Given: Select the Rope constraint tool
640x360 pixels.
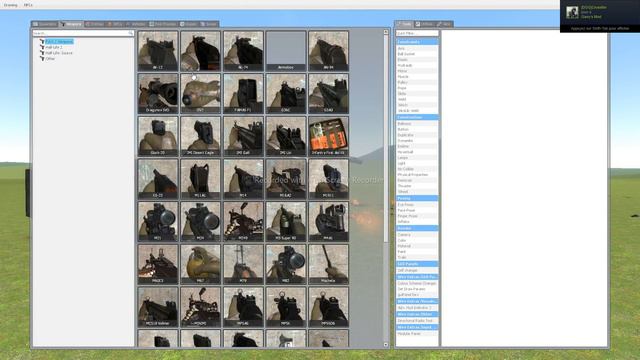Looking at the screenshot, I should click(x=417, y=88).
